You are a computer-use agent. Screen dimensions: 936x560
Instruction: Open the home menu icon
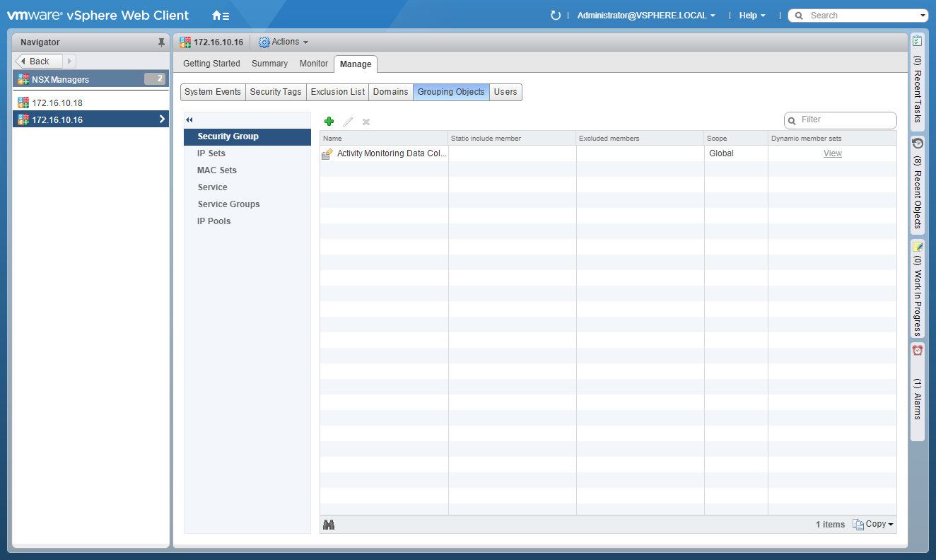tap(221, 16)
